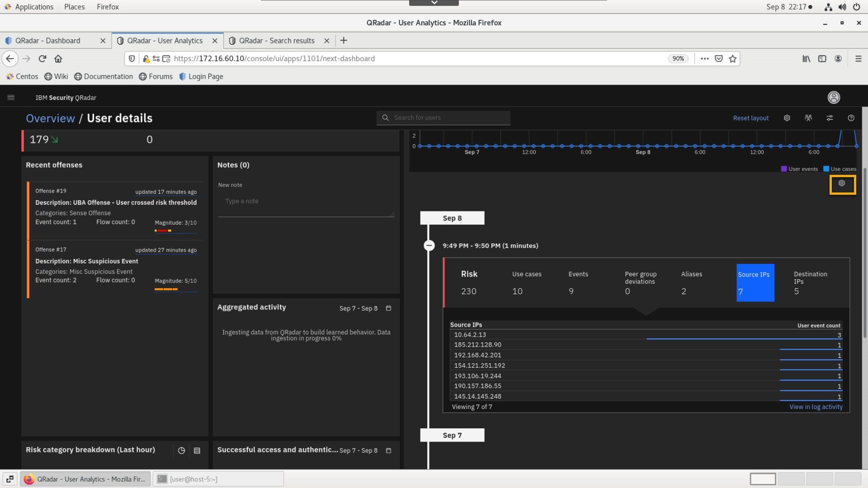Switch to QRadar - Search results tab
Viewport: 868px width, 488px height.
point(276,41)
